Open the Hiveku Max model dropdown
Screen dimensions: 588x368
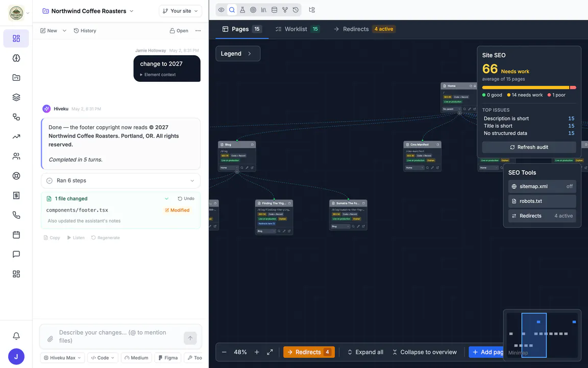(x=62, y=358)
